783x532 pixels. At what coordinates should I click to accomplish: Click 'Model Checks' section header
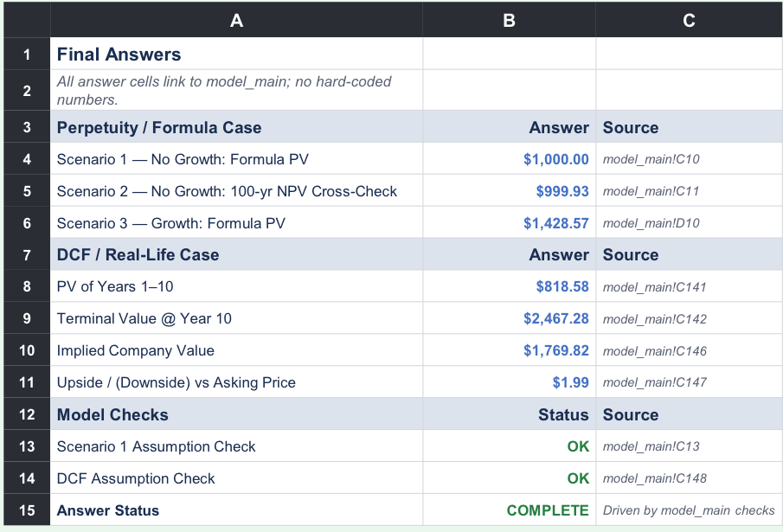pos(236,414)
